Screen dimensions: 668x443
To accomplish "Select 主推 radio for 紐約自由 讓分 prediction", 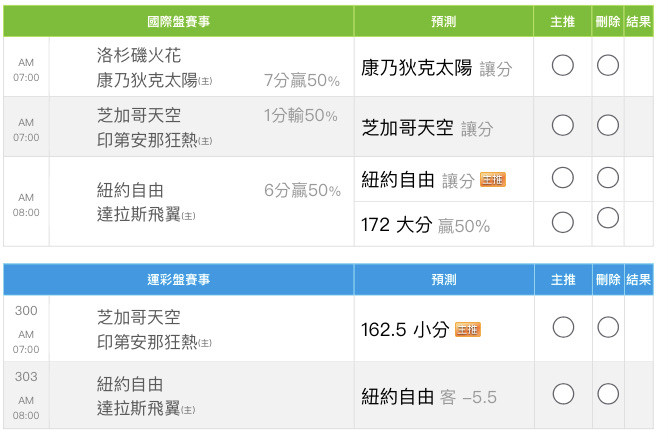I will click(562, 178).
